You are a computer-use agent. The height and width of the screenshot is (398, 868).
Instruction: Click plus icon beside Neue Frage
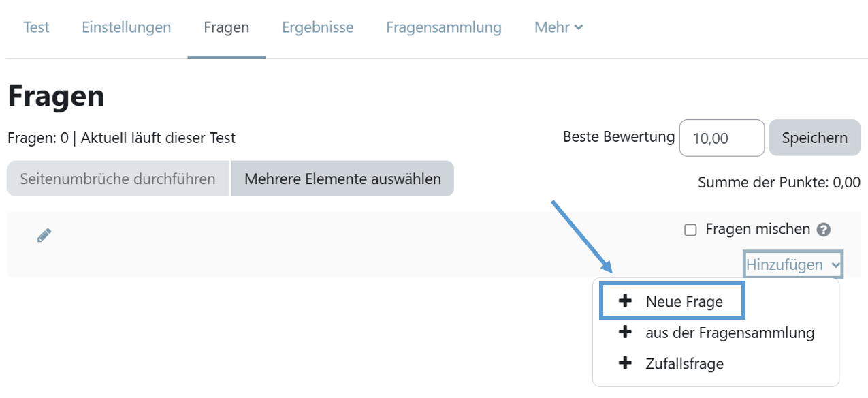point(625,301)
